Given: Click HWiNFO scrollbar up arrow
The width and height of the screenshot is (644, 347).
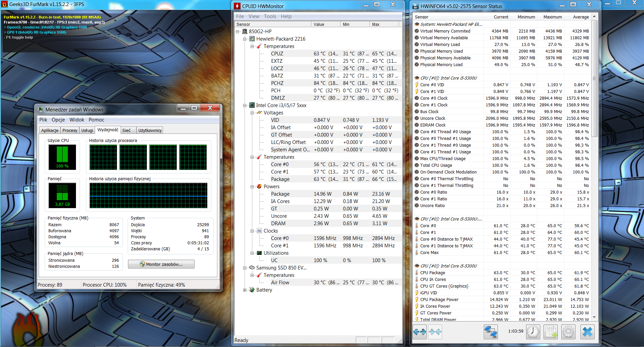Looking at the screenshot, I should (594, 16).
